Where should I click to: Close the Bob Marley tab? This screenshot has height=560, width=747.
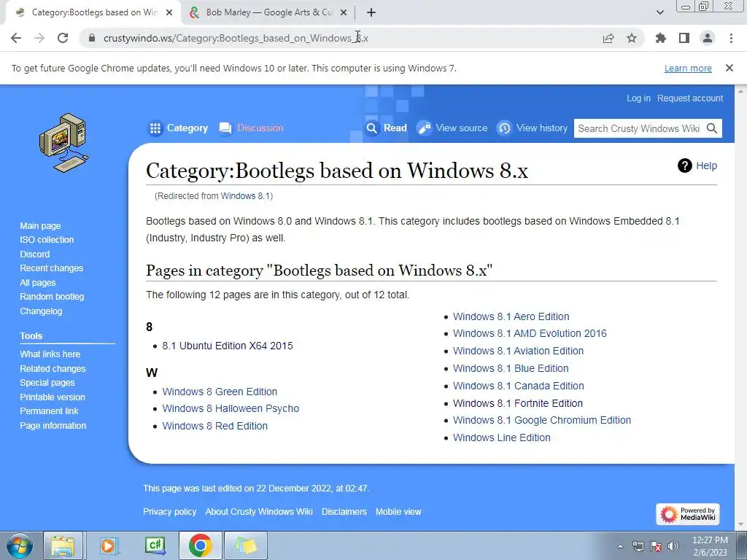344,12
